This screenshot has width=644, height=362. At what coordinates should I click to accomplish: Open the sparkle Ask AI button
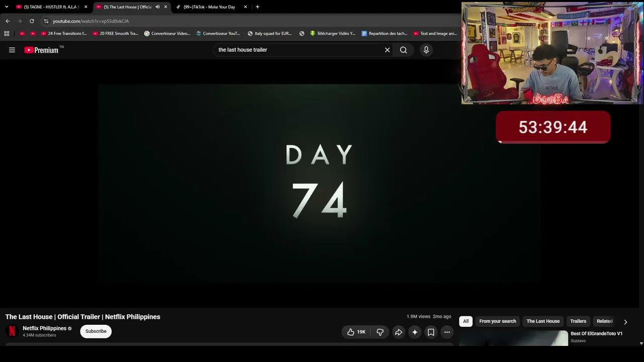(x=415, y=332)
